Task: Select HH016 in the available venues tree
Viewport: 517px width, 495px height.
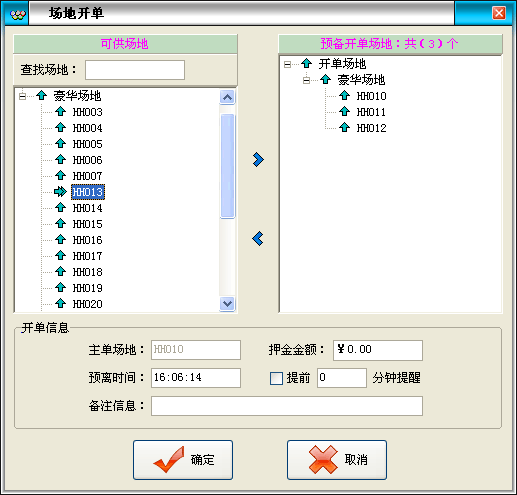Action: (88, 240)
